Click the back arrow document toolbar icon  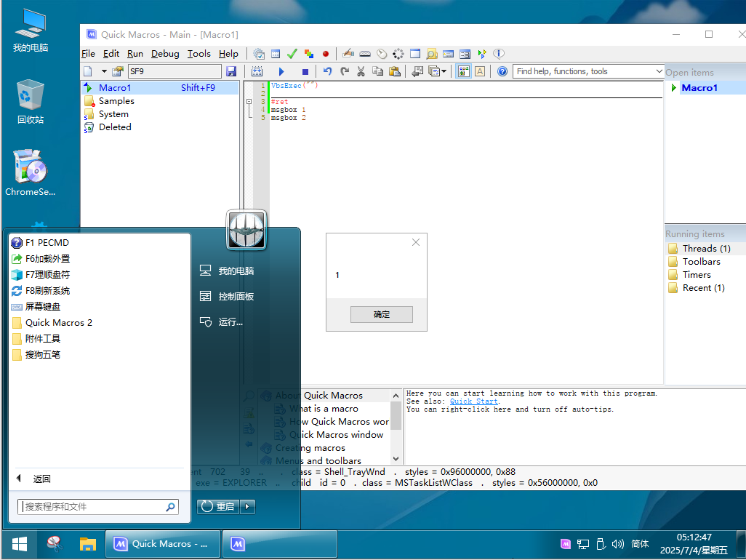[x=417, y=71]
